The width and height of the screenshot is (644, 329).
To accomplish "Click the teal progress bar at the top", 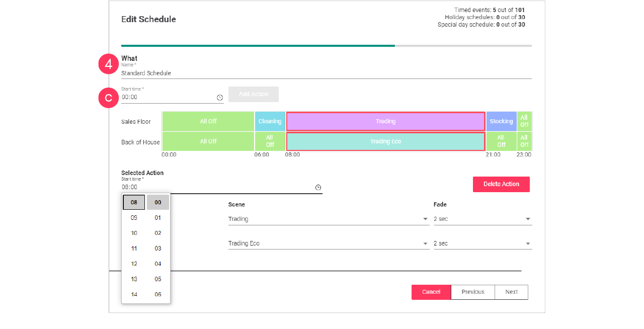I will click(258, 45).
